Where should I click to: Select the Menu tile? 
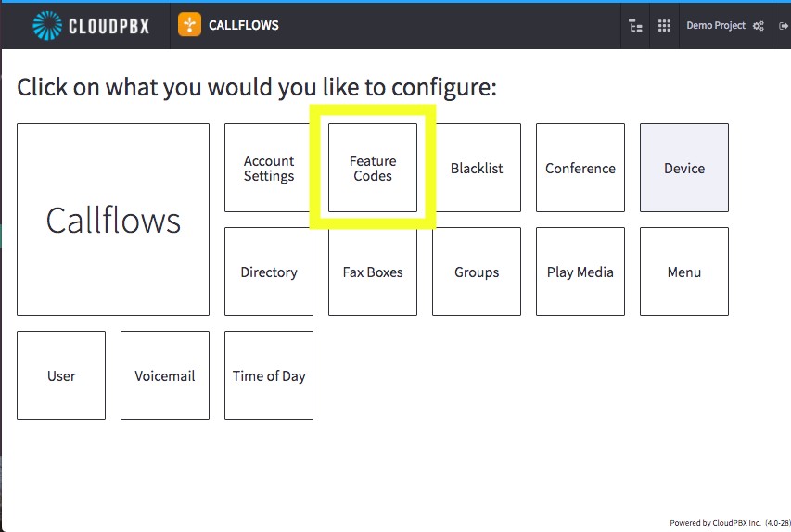click(684, 272)
